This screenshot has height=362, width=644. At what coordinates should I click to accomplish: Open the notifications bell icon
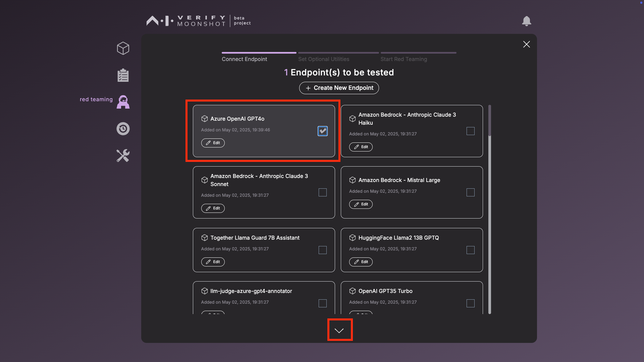527,21
